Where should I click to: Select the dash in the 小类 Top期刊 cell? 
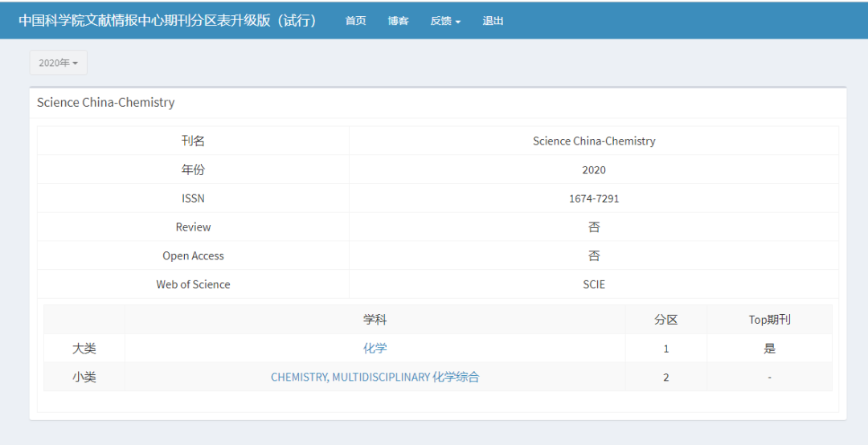coord(769,378)
